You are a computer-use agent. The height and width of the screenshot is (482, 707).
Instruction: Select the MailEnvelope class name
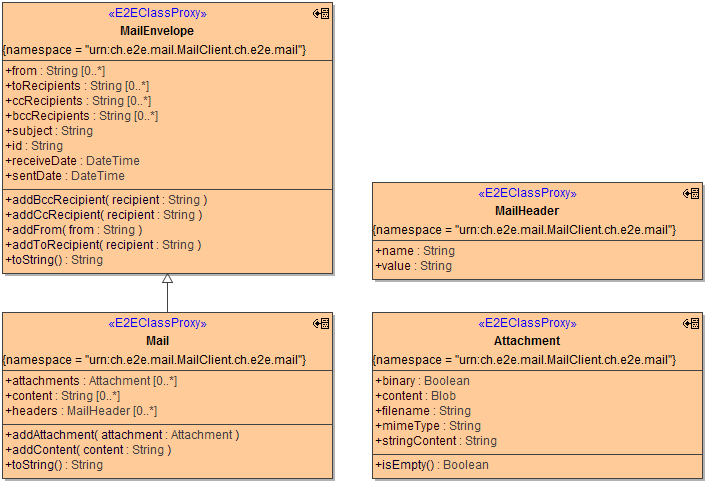pyautogui.click(x=157, y=31)
